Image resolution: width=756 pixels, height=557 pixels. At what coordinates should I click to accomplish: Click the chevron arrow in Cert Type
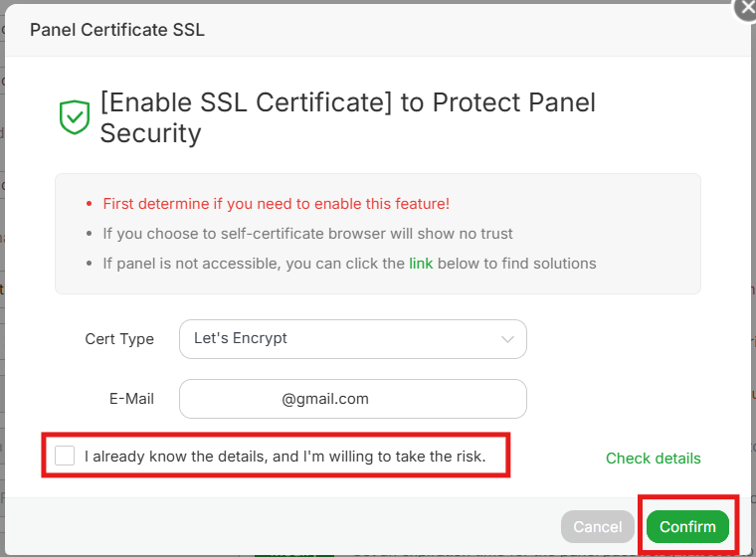[x=508, y=338]
